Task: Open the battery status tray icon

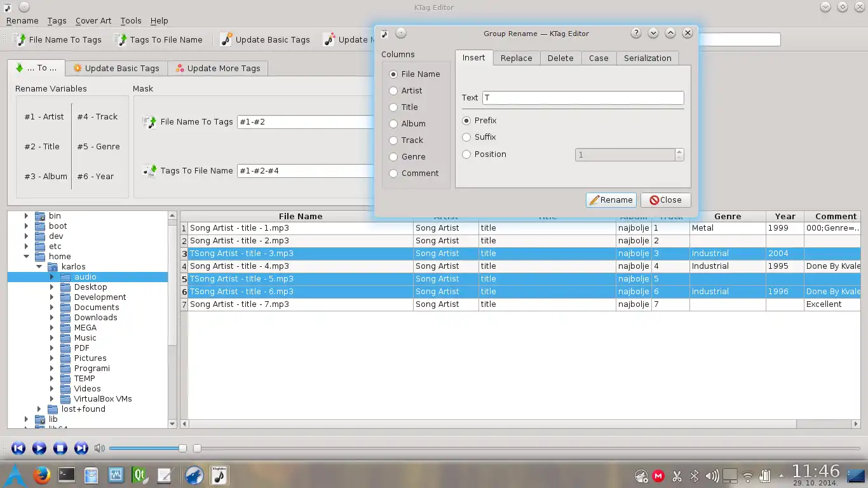Action: (x=765, y=475)
